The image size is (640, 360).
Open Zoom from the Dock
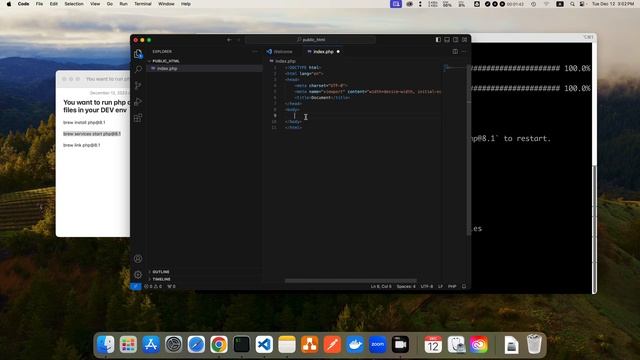point(378,344)
